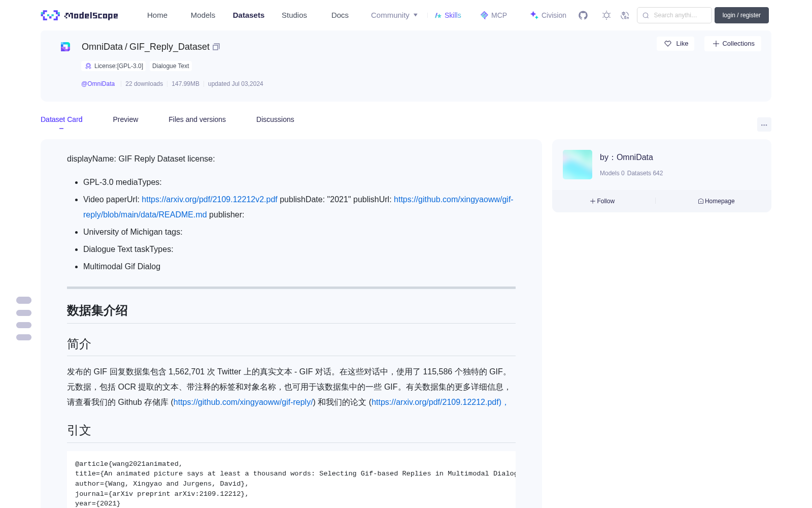Click the search magnifier icon

pos(646,15)
